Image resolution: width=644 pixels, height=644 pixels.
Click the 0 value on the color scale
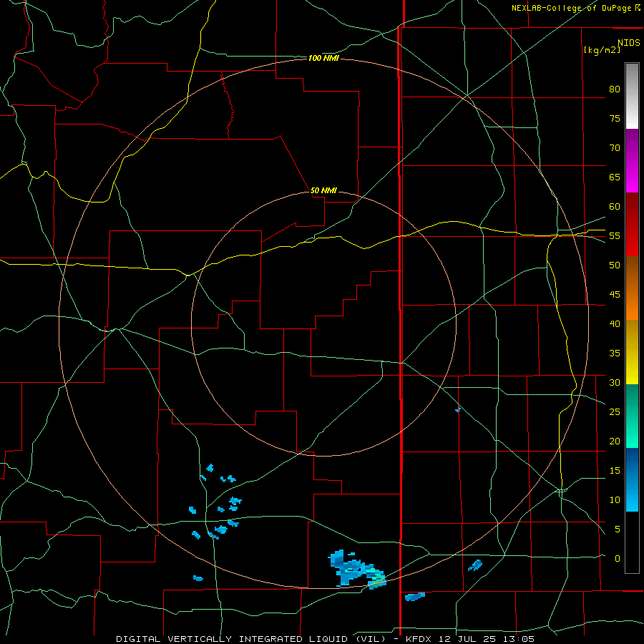[618, 559]
